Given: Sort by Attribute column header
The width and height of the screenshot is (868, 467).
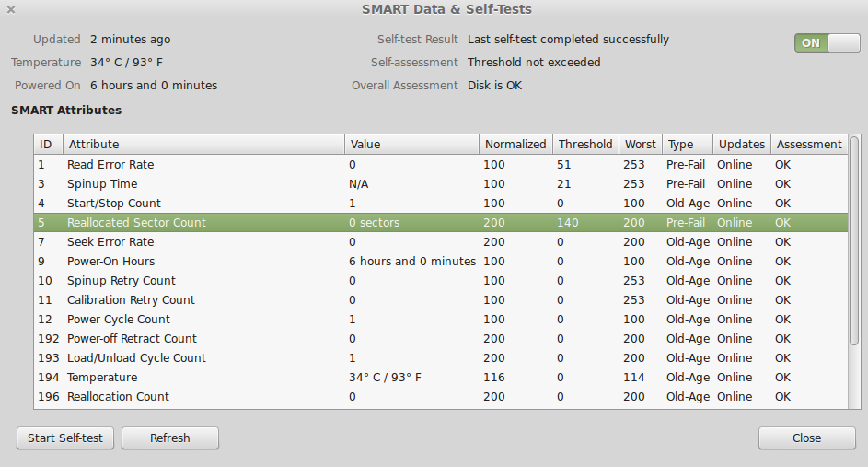Looking at the screenshot, I should pyautogui.click(x=203, y=144).
